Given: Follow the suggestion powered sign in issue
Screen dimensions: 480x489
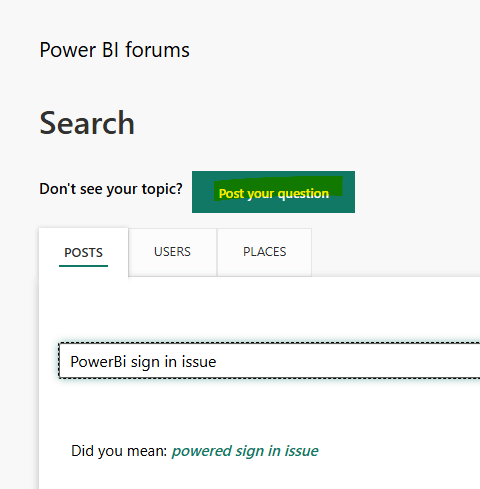Looking at the screenshot, I should pos(245,451).
